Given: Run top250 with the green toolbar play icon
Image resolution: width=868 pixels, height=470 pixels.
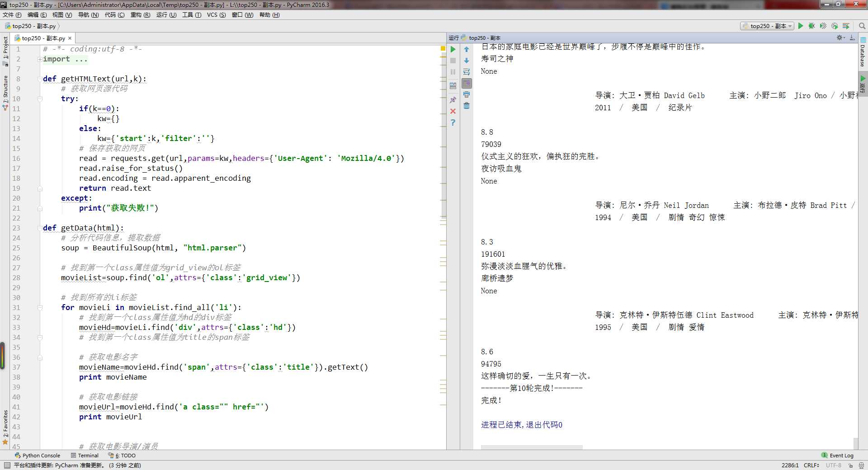Looking at the screenshot, I should pos(801,26).
